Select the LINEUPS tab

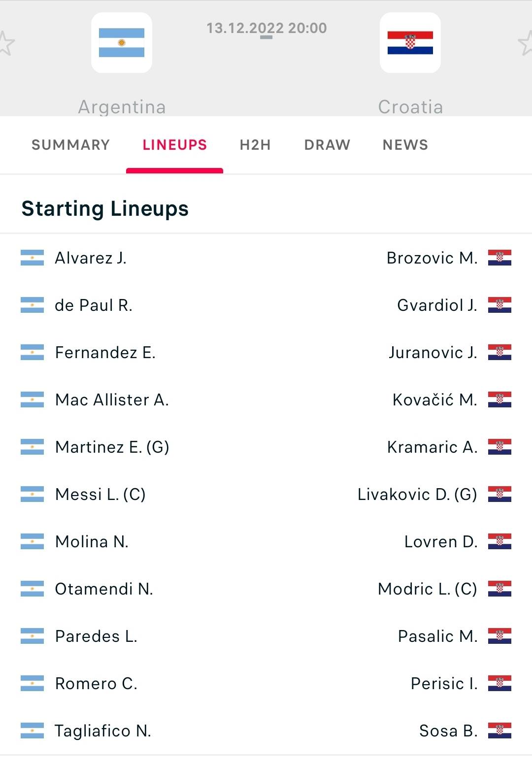(x=175, y=145)
